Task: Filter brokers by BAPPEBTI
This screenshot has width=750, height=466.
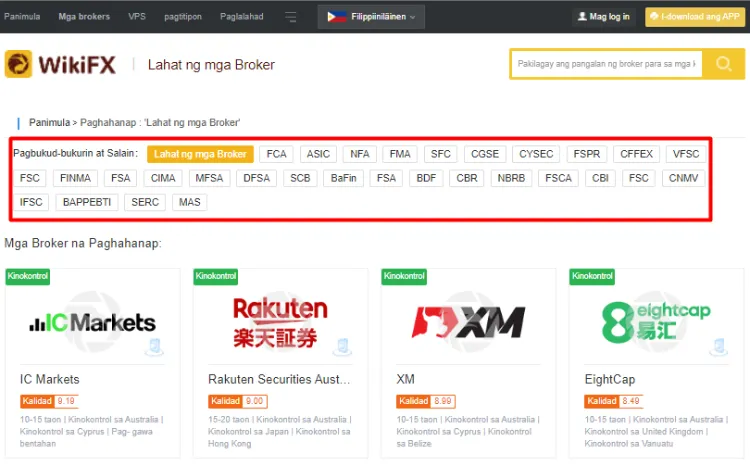Action: (x=87, y=202)
